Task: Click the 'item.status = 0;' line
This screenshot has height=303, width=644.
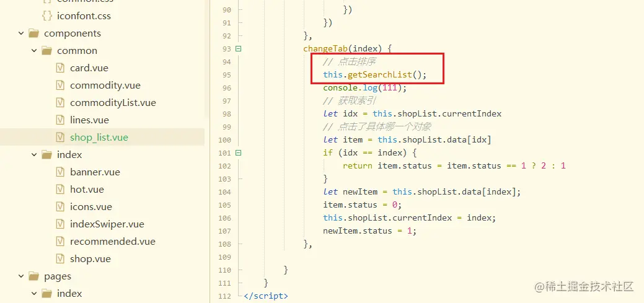Action: (x=363, y=205)
